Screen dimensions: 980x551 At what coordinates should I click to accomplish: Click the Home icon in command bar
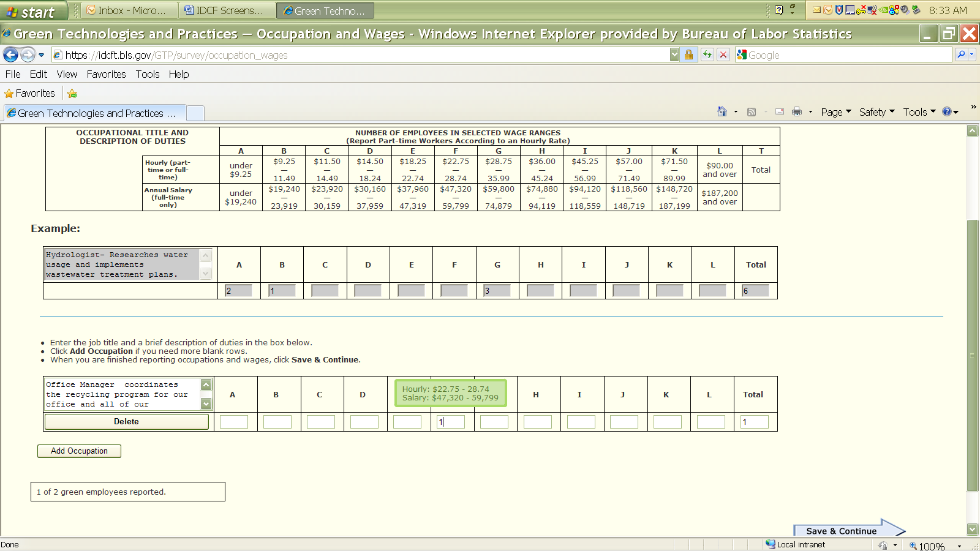[x=722, y=112]
